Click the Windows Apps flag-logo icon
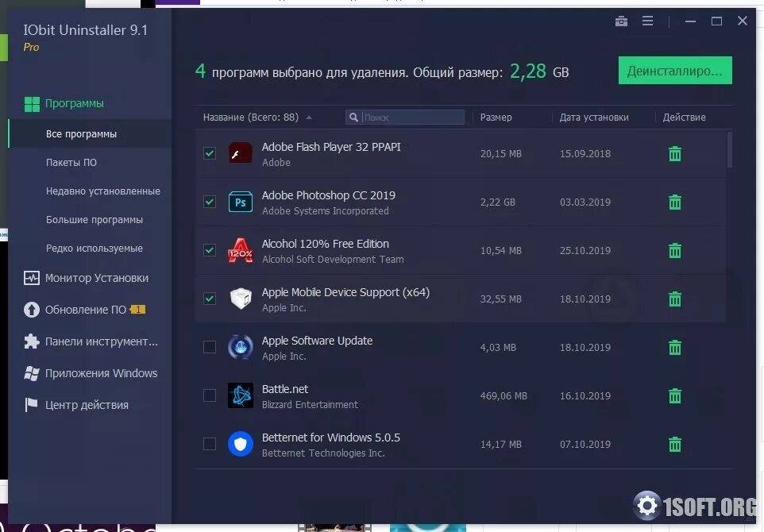764x532 pixels. (x=32, y=373)
